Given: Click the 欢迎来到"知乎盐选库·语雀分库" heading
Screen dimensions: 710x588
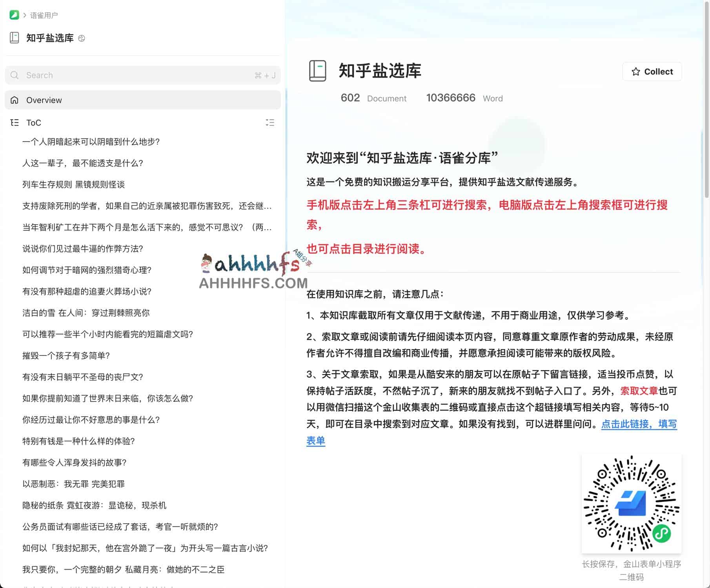Looking at the screenshot, I should click(x=402, y=158).
